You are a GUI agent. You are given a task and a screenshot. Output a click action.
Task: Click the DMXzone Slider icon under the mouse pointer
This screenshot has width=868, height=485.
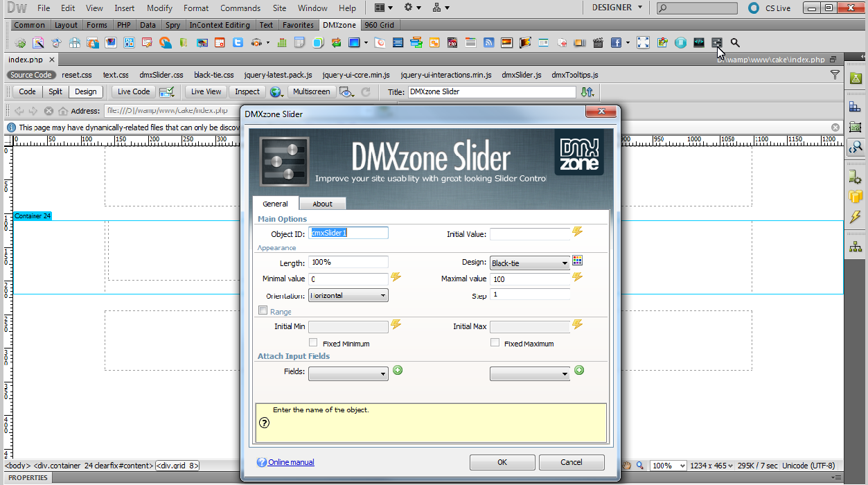717,42
